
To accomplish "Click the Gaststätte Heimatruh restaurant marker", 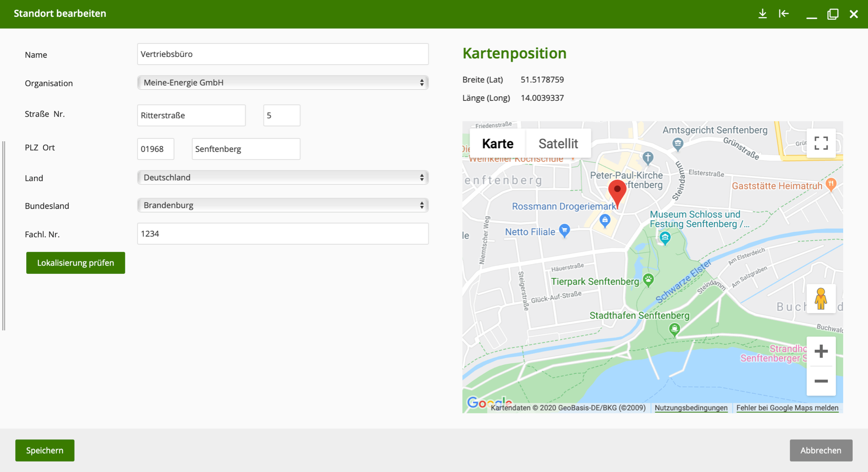I will coord(831,184).
